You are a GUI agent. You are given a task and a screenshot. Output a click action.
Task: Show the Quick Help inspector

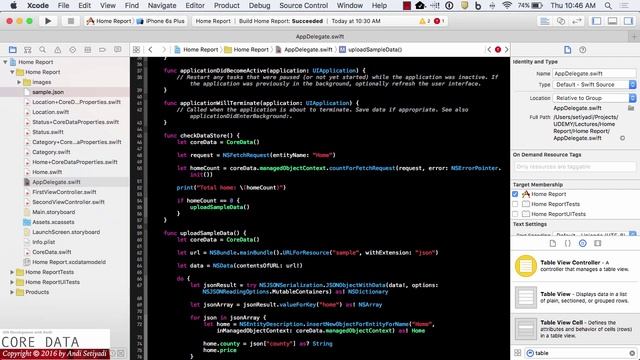582,50
